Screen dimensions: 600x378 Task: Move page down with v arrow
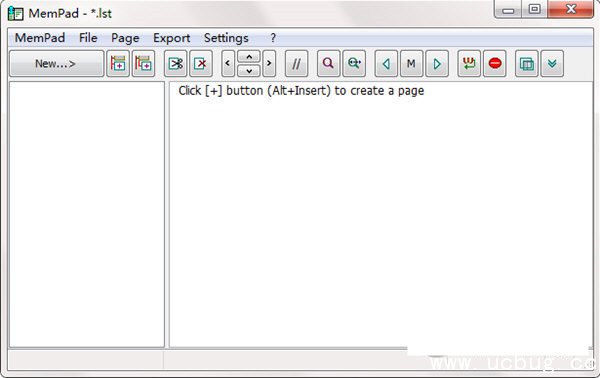coord(249,70)
